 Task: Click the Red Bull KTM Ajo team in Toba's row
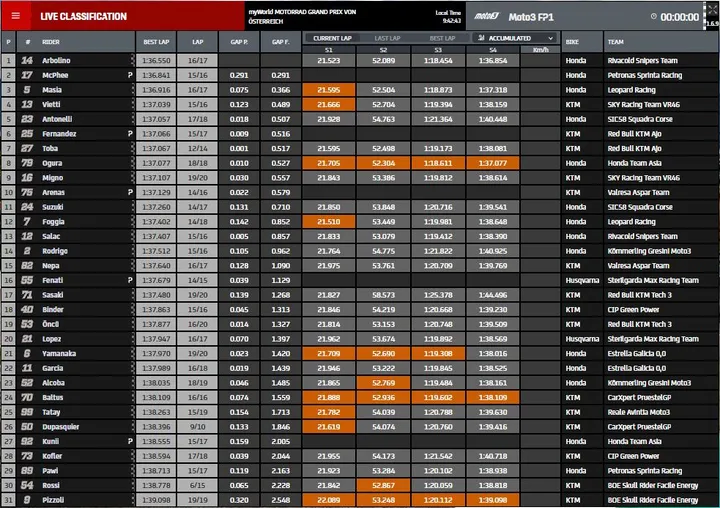(x=634, y=148)
